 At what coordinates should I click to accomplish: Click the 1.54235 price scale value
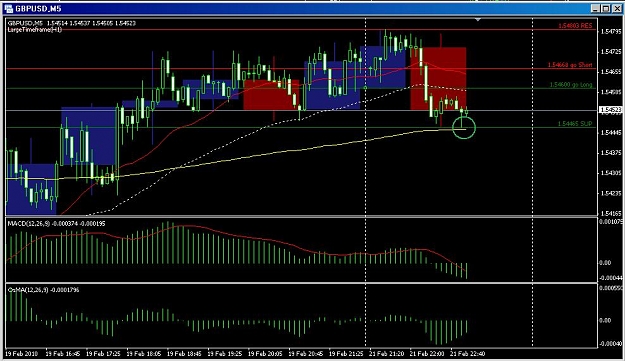coord(611,193)
